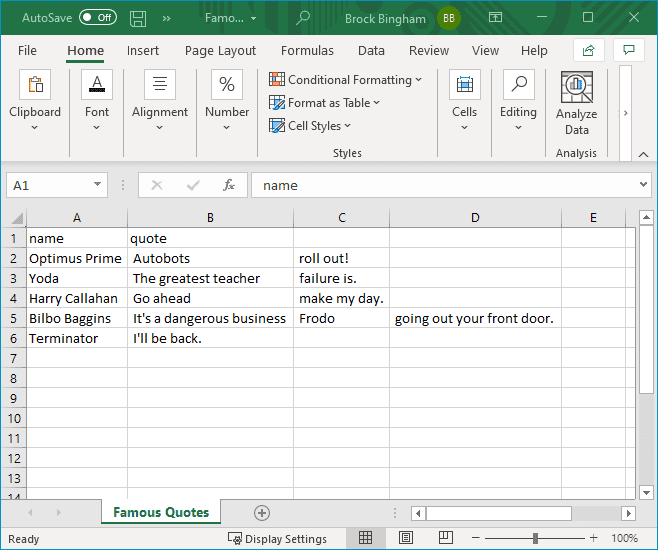Select the Home ribbon tab

pyautogui.click(x=85, y=51)
